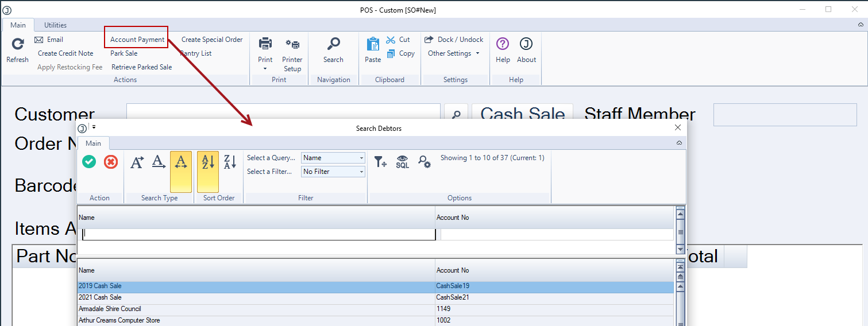Toggle Dock / Undock window
Image resolution: width=868 pixels, height=326 pixels.
coord(454,40)
